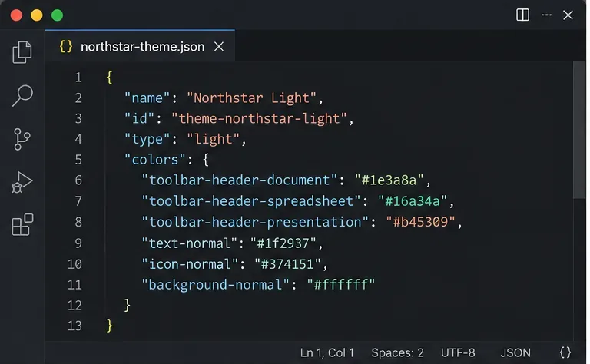
Task: Click the "colors" key
Action: click(x=155, y=160)
